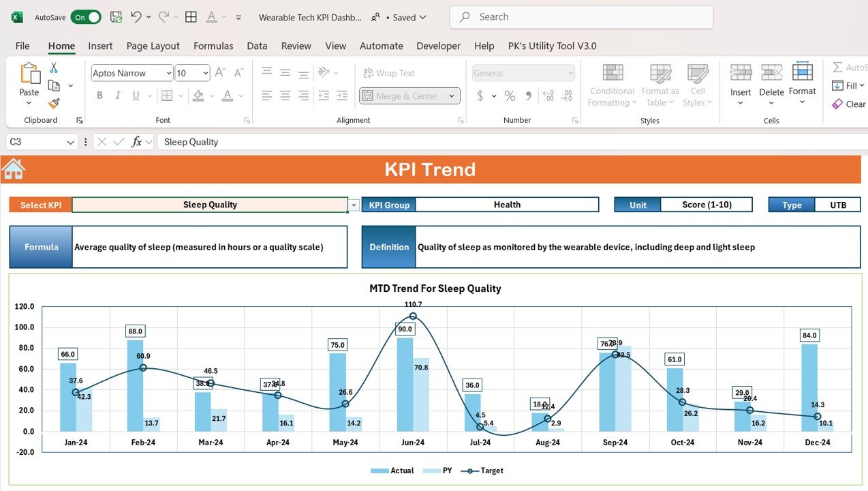Toggle the AutoSave switch off
Viewport: 868px width, 491px height.
[x=86, y=17]
